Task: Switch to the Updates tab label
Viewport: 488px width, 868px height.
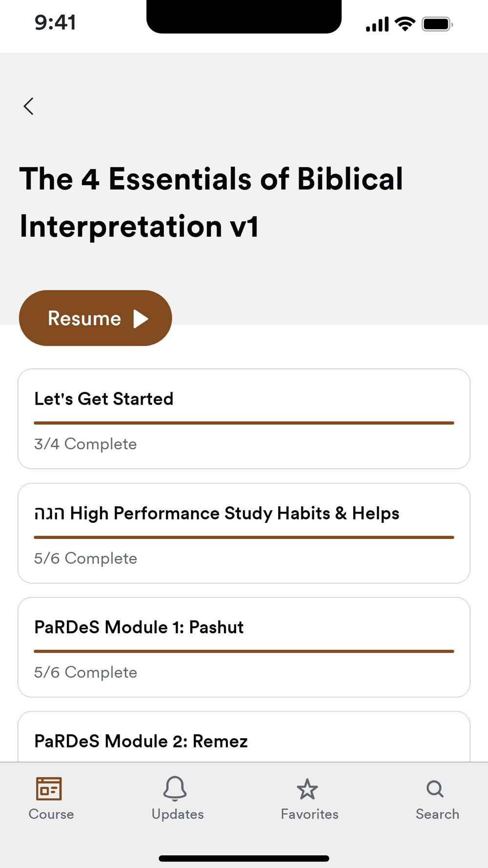Action: click(178, 814)
